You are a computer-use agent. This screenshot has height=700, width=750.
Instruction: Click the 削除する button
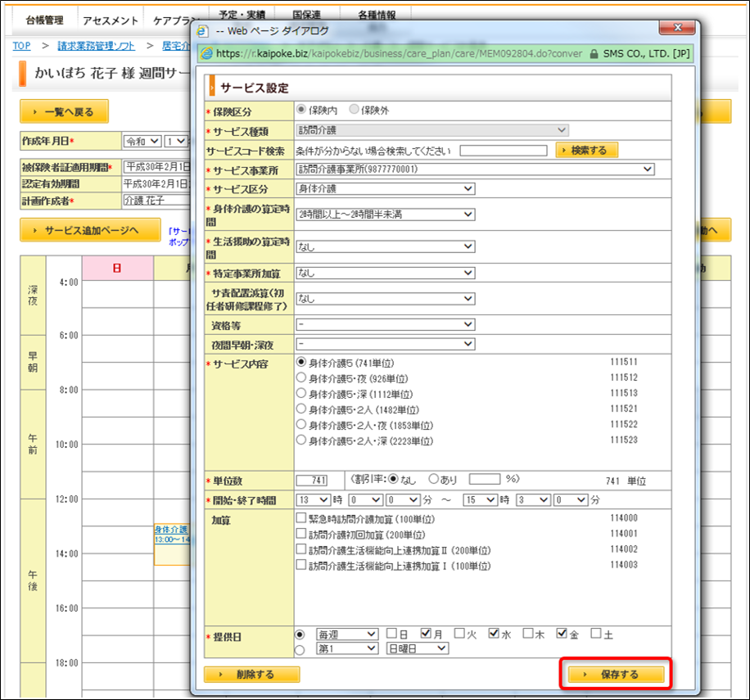tap(252, 674)
